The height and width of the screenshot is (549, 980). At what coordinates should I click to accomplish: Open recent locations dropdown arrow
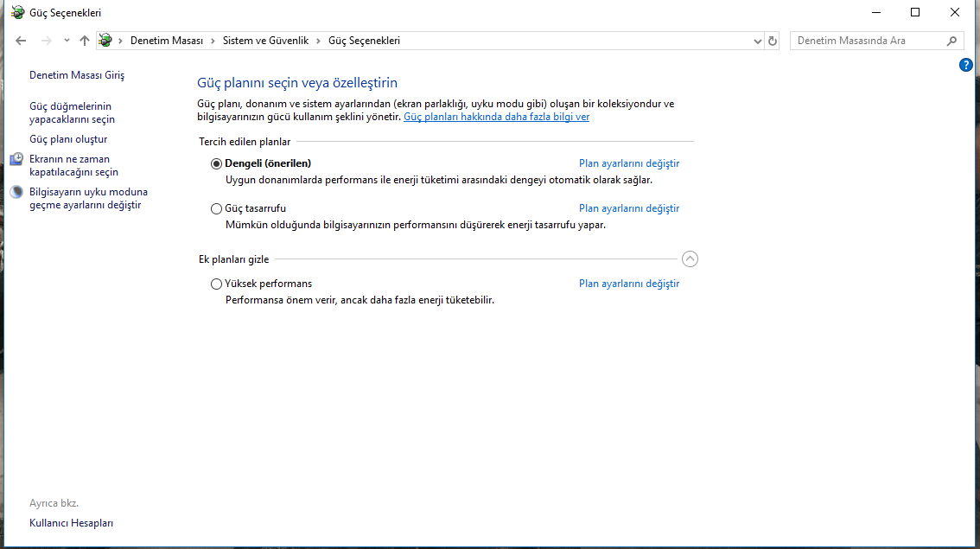[67, 41]
